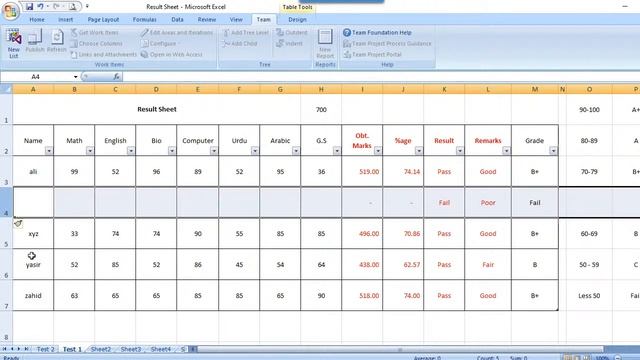Switch to the Insert ribbon tab
The width and height of the screenshot is (640, 360).
[65, 19]
